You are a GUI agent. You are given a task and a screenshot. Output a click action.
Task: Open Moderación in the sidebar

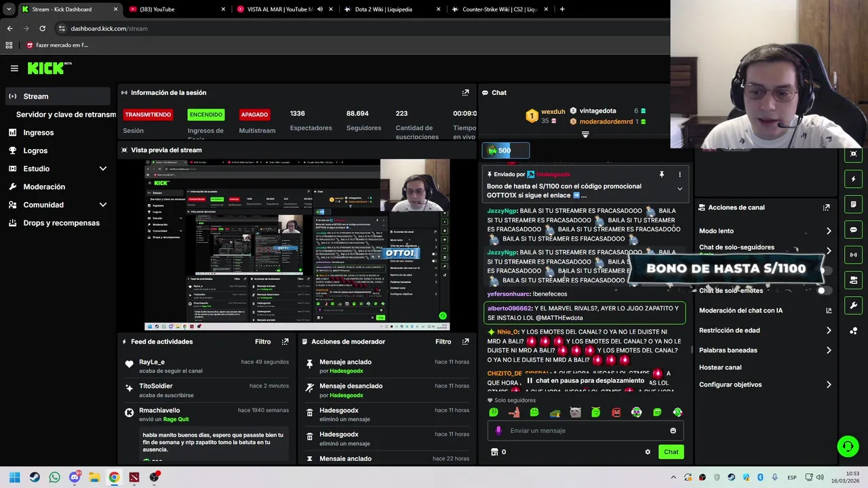point(44,187)
